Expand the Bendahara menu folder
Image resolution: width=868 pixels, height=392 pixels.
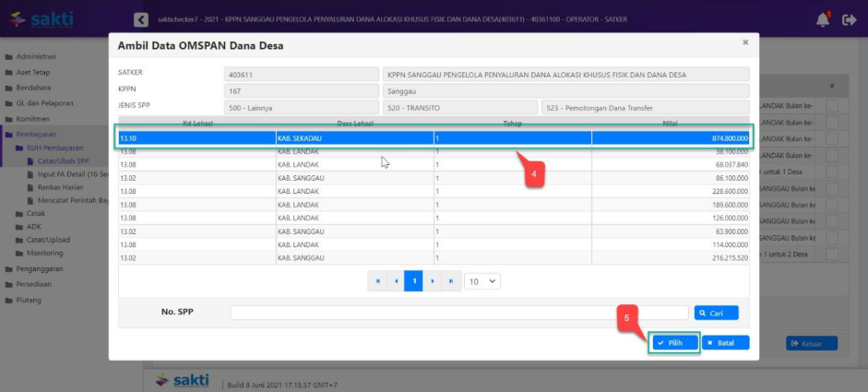[x=33, y=87]
